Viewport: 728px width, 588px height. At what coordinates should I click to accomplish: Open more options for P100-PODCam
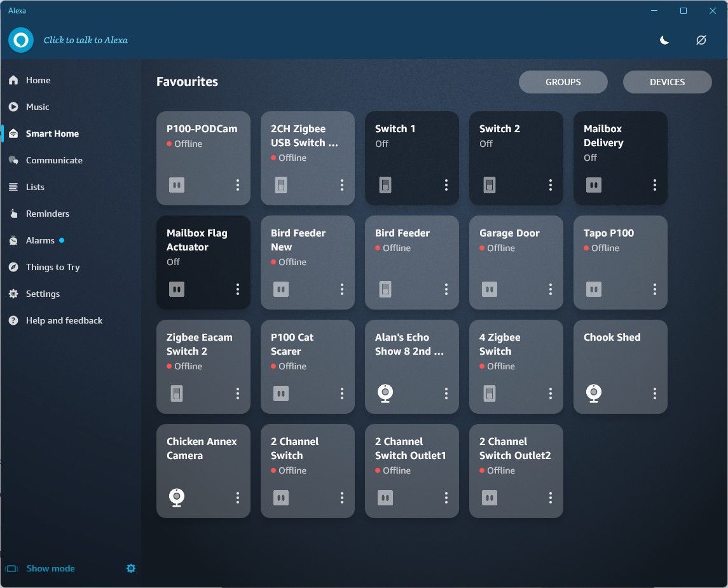(238, 185)
